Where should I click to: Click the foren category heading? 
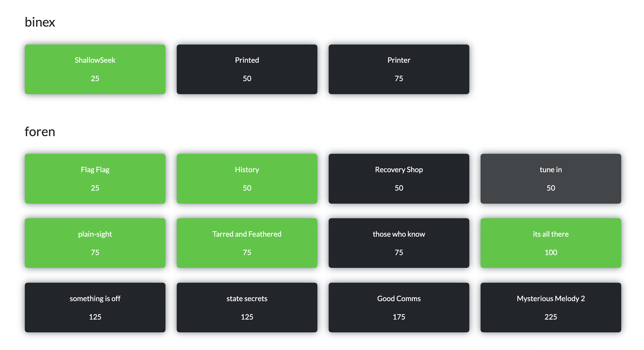pyautogui.click(x=40, y=132)
